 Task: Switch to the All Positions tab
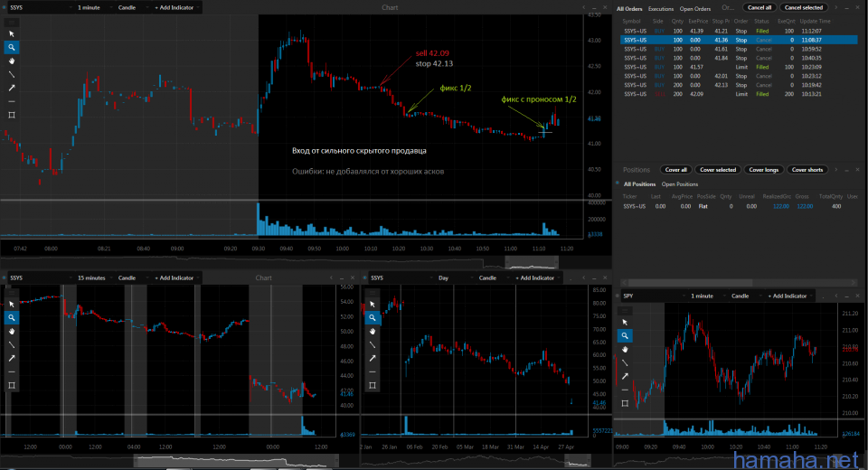(x=639, y=184)
